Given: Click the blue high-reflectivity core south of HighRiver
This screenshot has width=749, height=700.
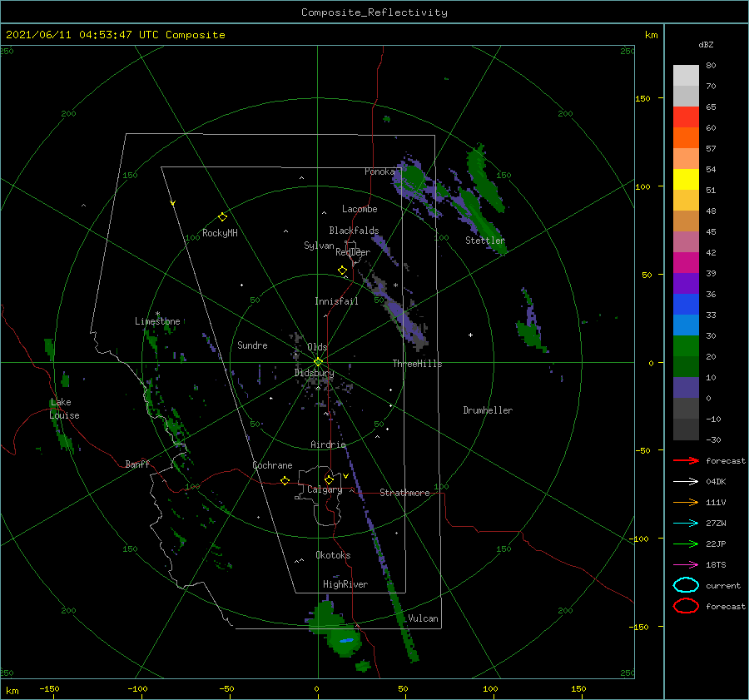Looking at the screenshot, I should coord(346,640).
